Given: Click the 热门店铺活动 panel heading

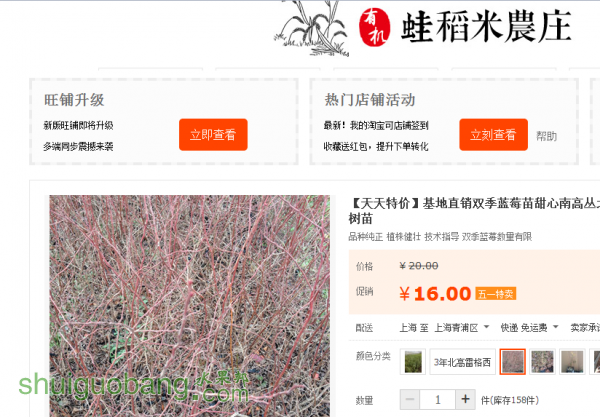Looking at the screenshot, I should pyautogui.click(x=370, y=100).
